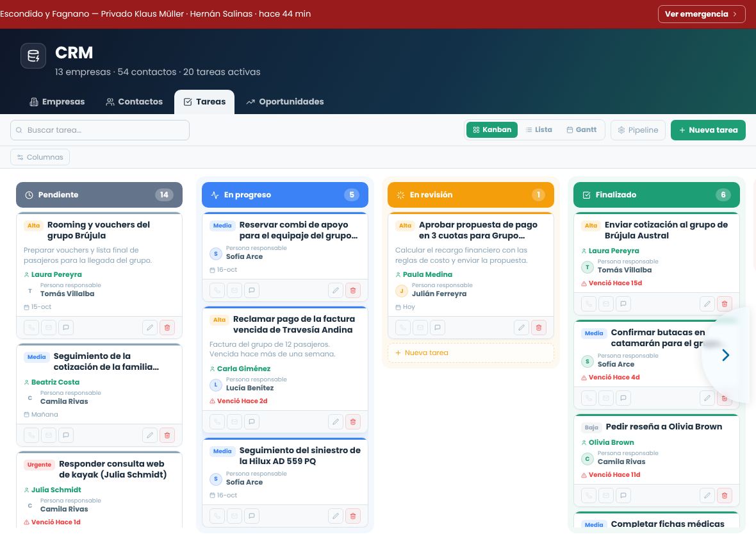Switch to the Contactos tab
The height and width of the screenshot is (541, 756).
click(x=135, y=102)
